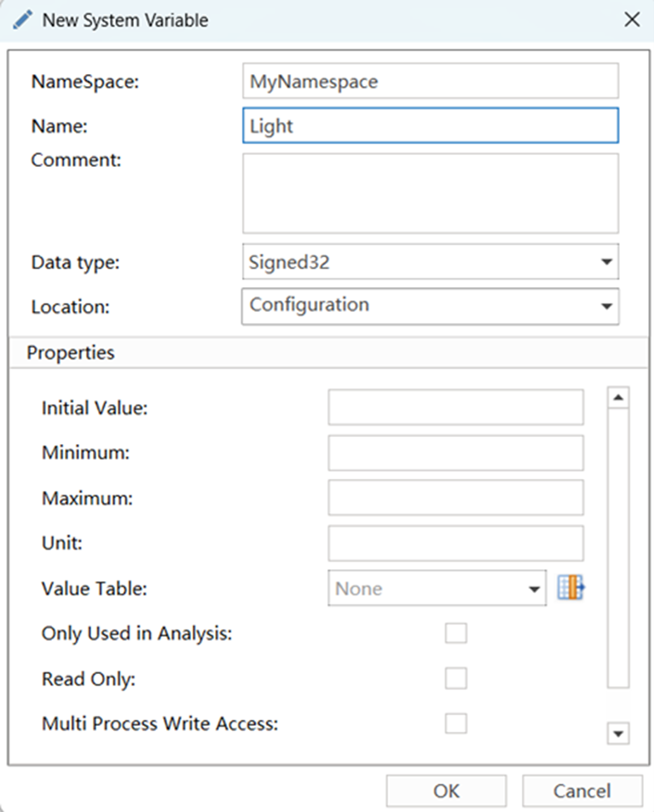Click the value table editor icon
Screen dimensions: 654x812
[x=572, y=588]
